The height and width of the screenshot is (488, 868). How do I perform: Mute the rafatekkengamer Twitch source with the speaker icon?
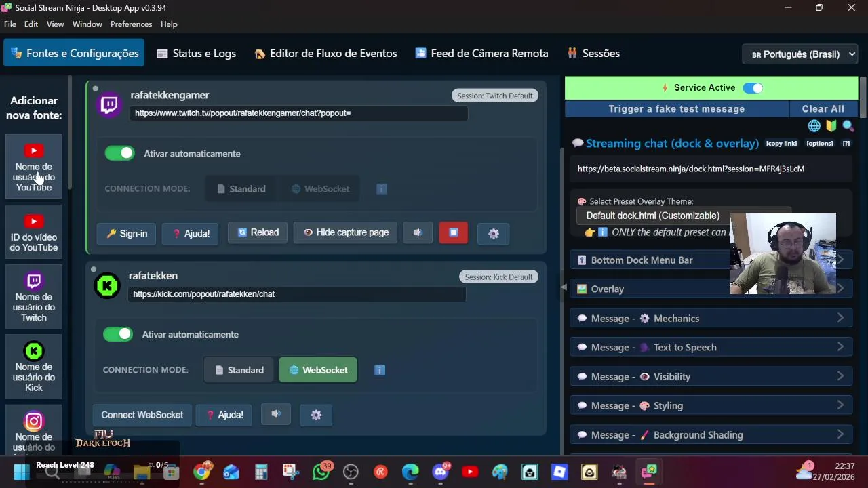tap(418, 232)
